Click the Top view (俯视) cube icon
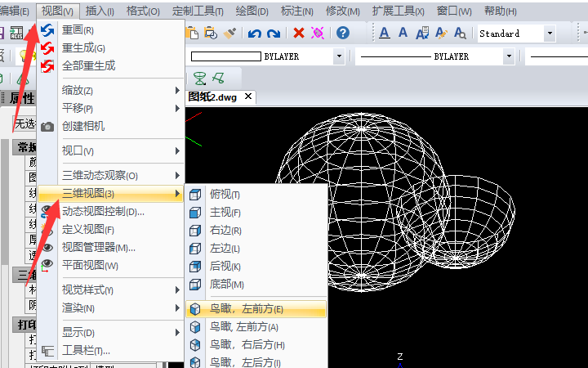 [x=195, y=195]
